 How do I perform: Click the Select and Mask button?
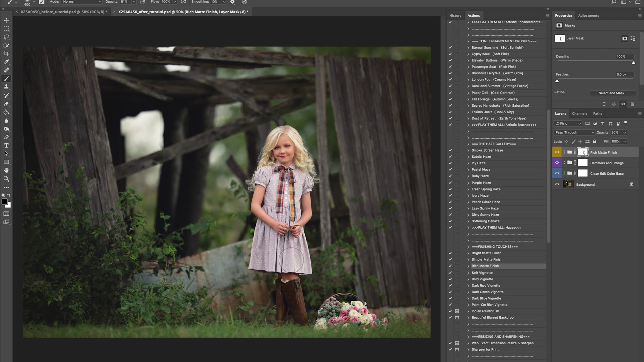tap(612, 93)
